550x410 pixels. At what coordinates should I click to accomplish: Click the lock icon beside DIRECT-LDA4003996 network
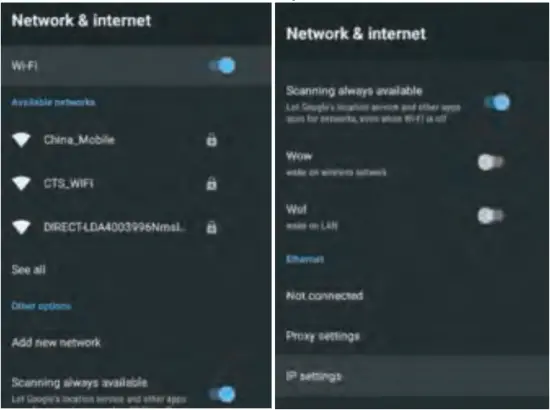[x=211, y=227]
